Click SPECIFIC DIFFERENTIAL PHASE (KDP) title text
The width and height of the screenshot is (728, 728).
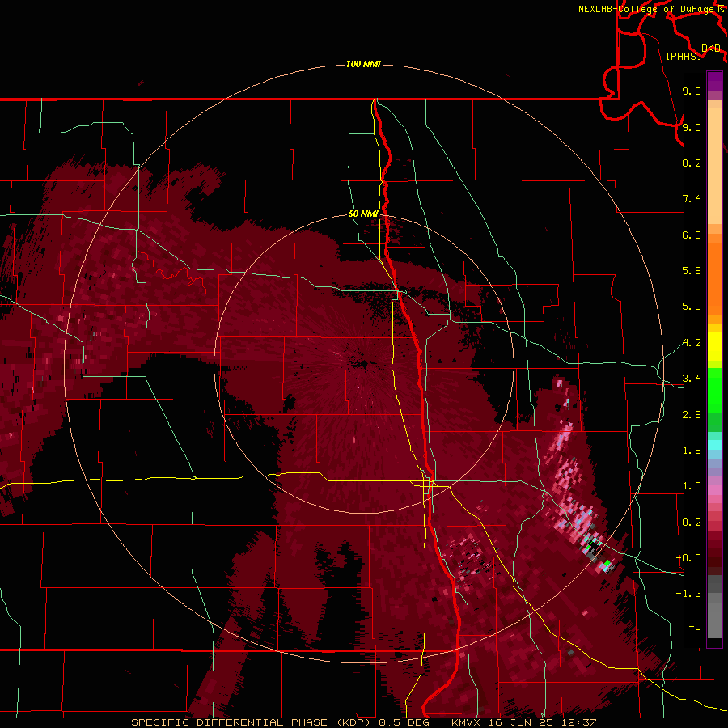pos(252,722)
